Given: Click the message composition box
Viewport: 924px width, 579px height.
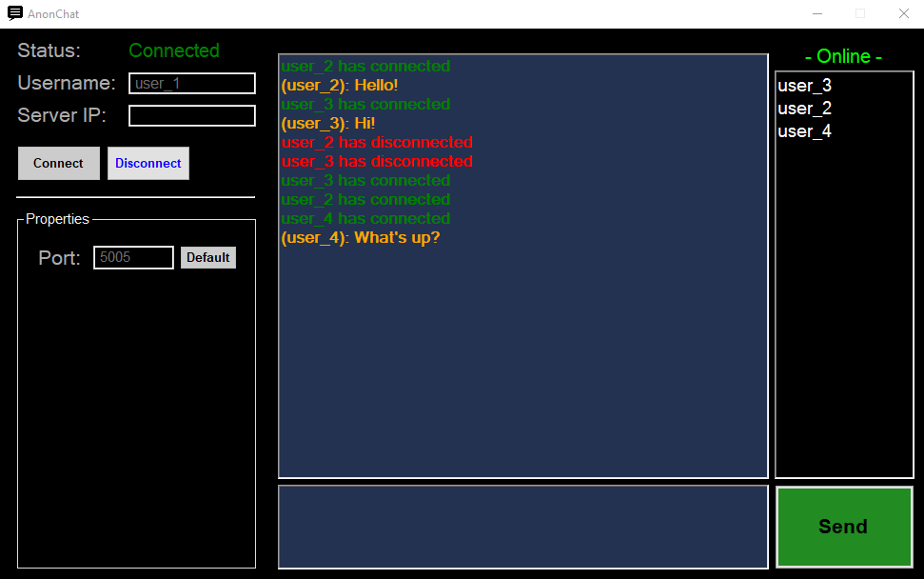Looking at the screenshot, I should (522, 527).
